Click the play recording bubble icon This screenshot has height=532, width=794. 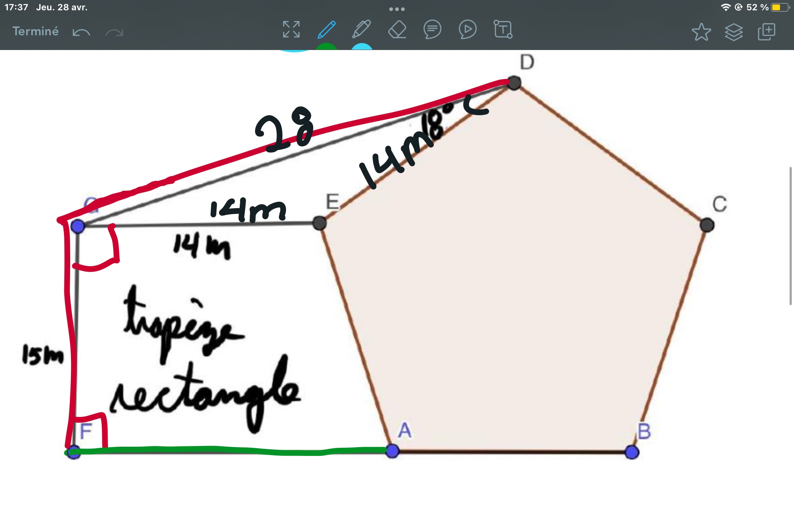pyautogui.click(x=468, y=29)
